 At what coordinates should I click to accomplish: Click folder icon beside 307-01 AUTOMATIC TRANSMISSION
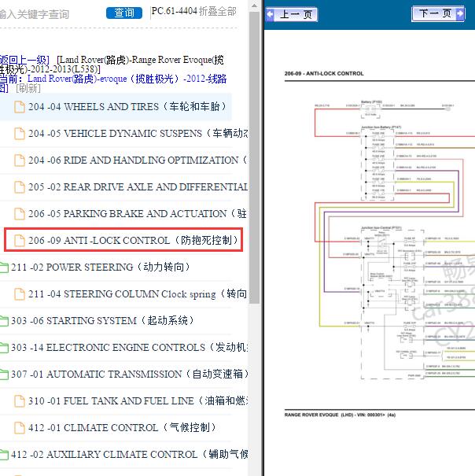coord(4,375)
